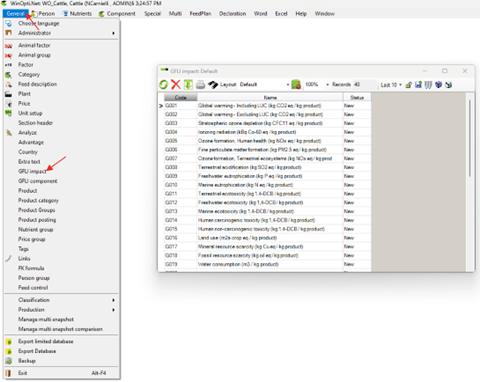
Task: Select Feed control menu entry
Action: (x=33, y=288)
